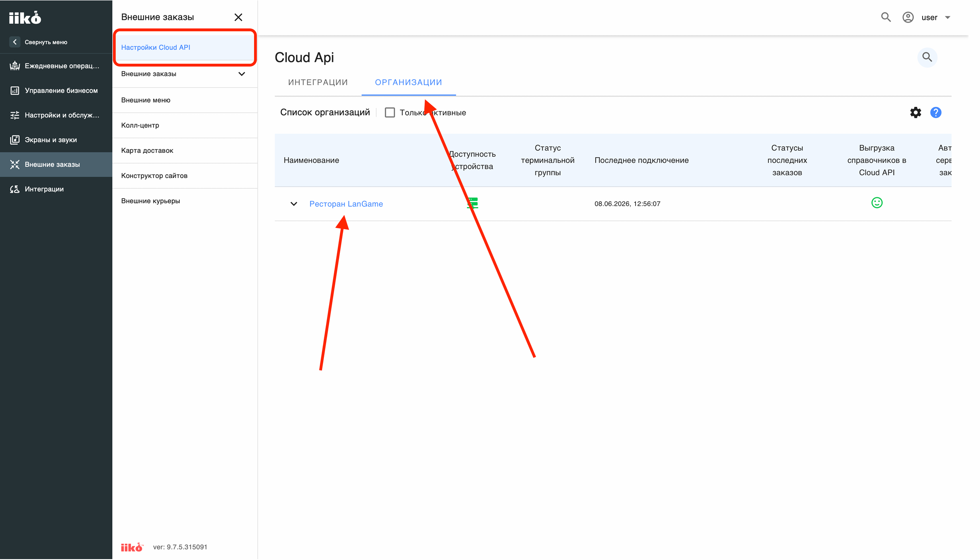Viewport: 980px width, 560px height.
Task: Click the green device availability server icon
Action: (472, 203)
